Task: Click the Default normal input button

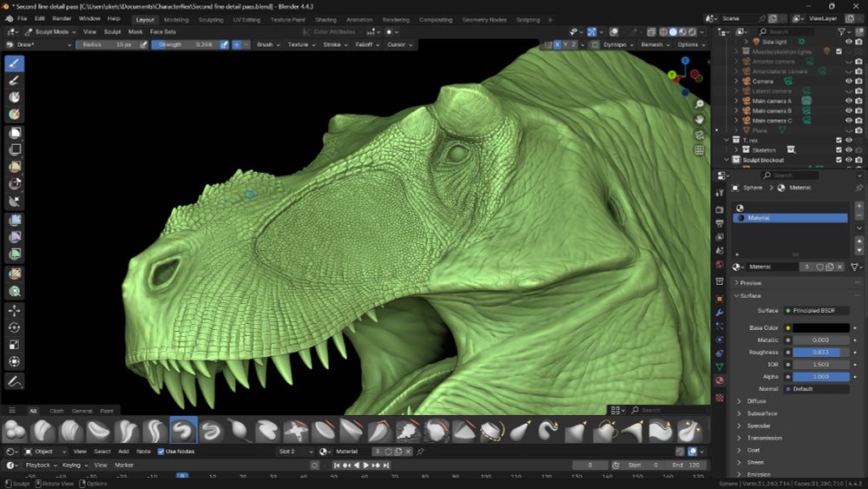Action: pyautogui.click(x=816, y=389)
